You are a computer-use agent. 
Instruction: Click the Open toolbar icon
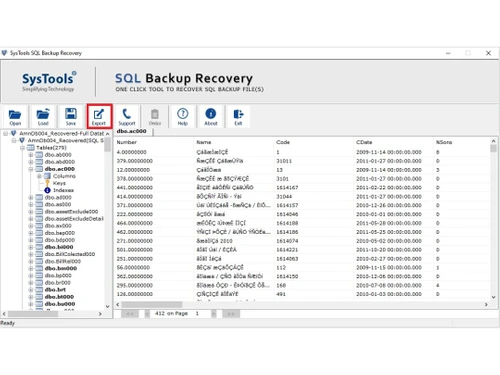tap(15, 117)
